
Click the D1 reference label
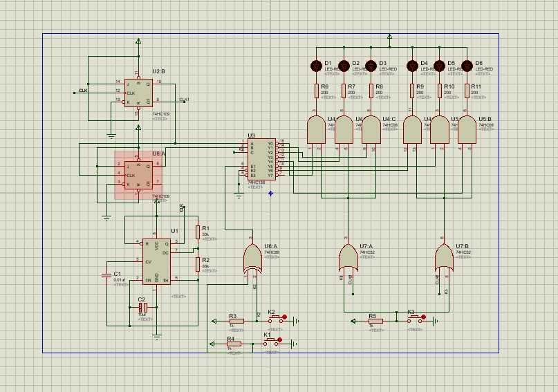328,63
